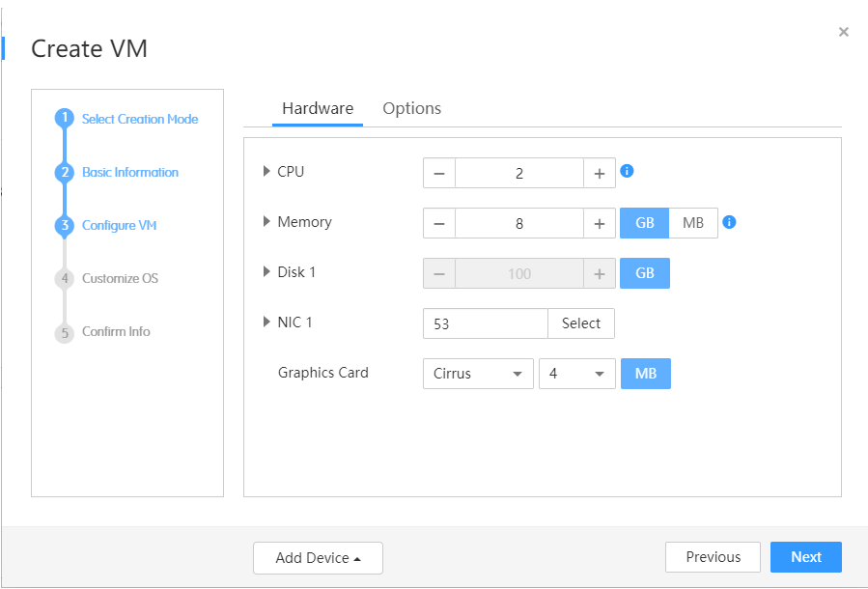Screen dimensions: 868x589
Task: Increase memory size with plus button
Action: pos(600,224)
